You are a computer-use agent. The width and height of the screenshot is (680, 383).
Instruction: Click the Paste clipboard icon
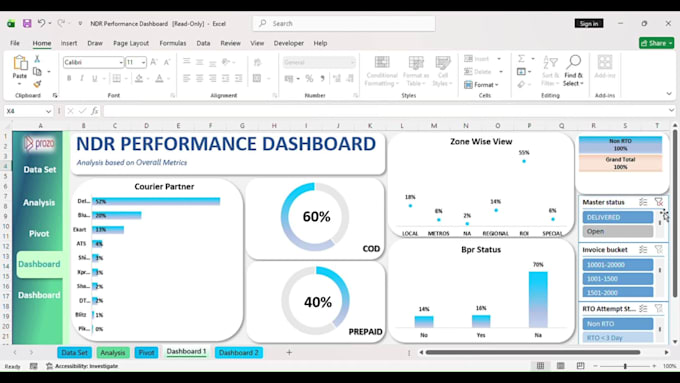(x=20, y=63)
